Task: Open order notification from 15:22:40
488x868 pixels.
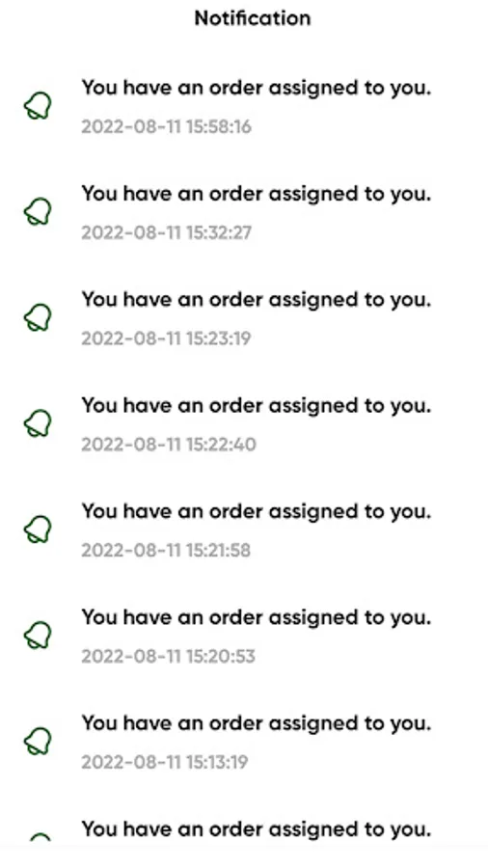Action: 244,424
